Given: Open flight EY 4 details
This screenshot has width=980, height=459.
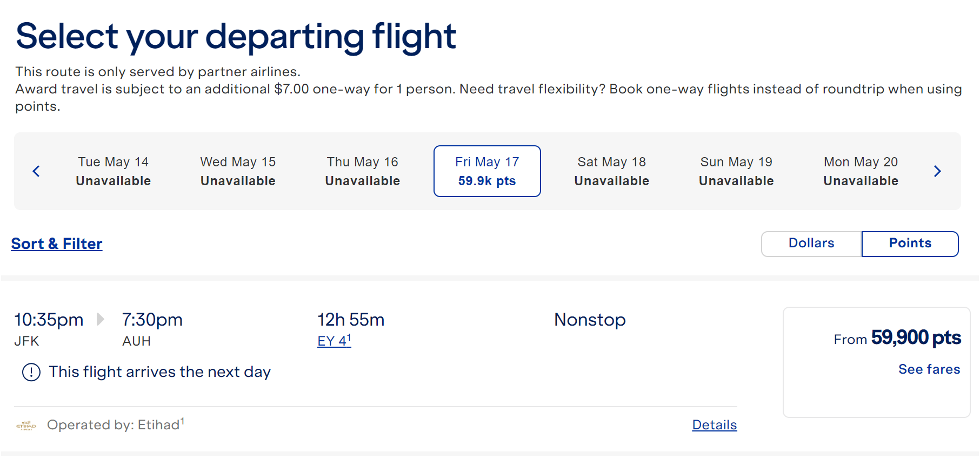Looking at the screenshot, I should pos(332,340).
